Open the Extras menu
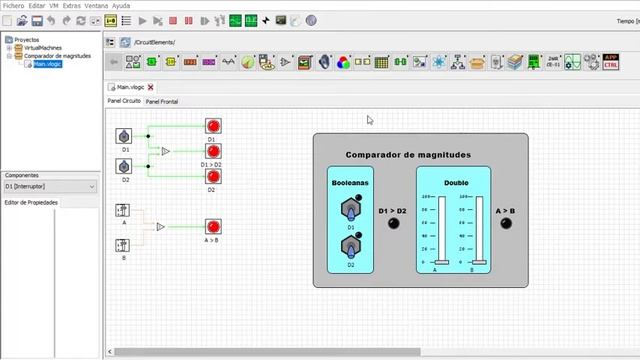The height and width of the screenshot is (360, 640). pyautogui.click(x=71, y=6)
